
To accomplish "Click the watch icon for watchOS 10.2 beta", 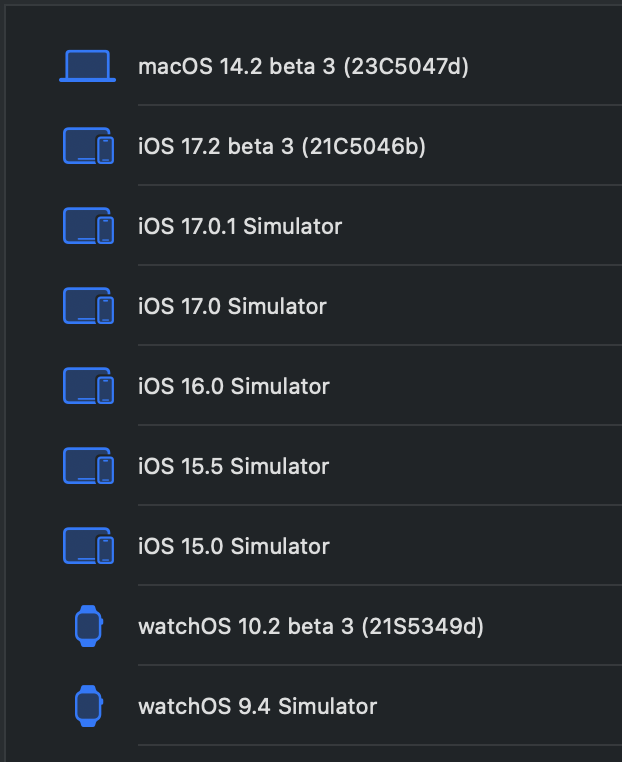I will click(x=88, y=627).
